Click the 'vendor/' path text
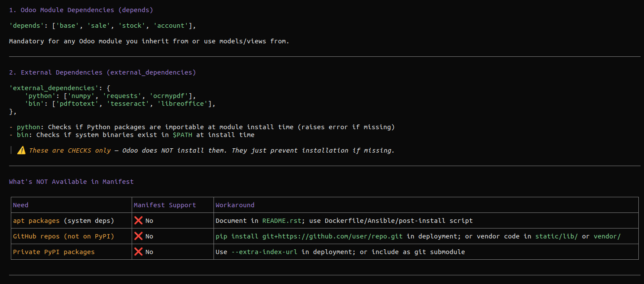Screen dimensions: 644x284 [x=607, y=236]
